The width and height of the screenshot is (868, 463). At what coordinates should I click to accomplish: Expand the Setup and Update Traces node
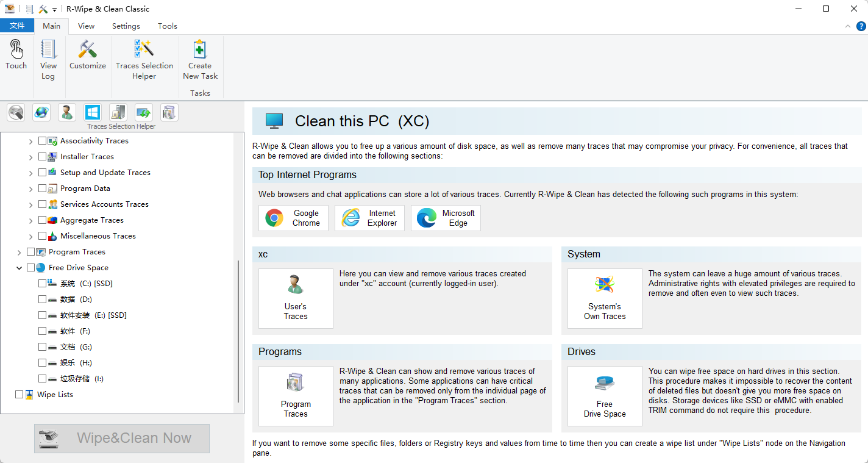click(31, 173)
